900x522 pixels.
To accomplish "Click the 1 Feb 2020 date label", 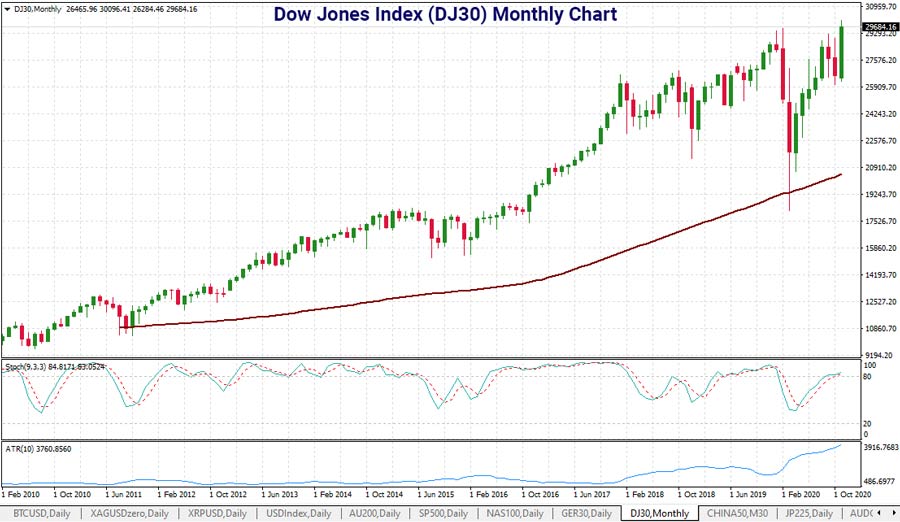I will [801, 494].
